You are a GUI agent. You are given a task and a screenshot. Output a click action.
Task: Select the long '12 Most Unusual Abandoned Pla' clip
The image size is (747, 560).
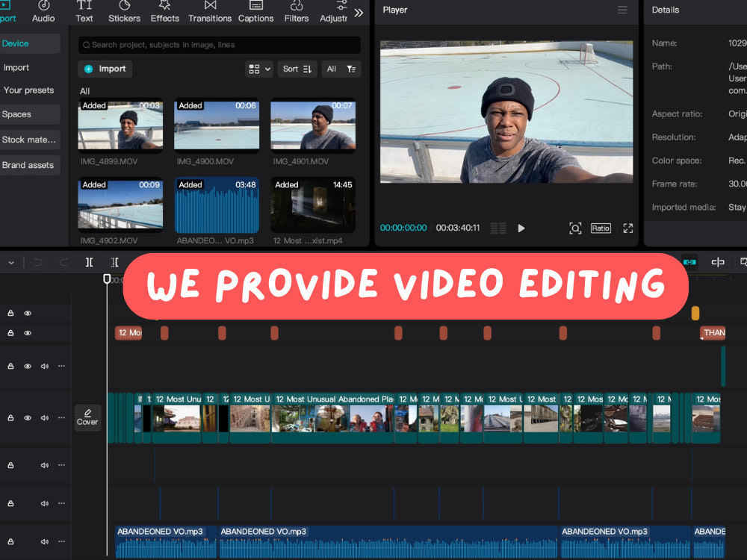(333, 418)
